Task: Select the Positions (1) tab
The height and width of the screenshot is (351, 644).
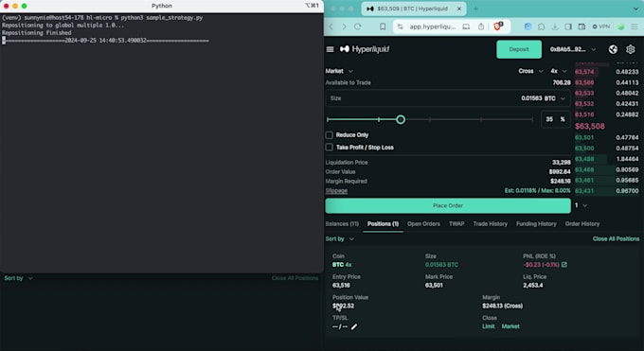Action: pos(383,223)
